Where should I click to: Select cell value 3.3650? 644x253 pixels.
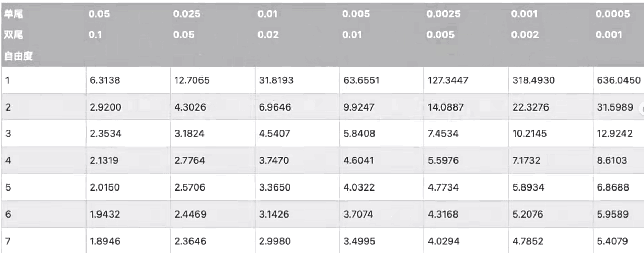tap(275, 187)
